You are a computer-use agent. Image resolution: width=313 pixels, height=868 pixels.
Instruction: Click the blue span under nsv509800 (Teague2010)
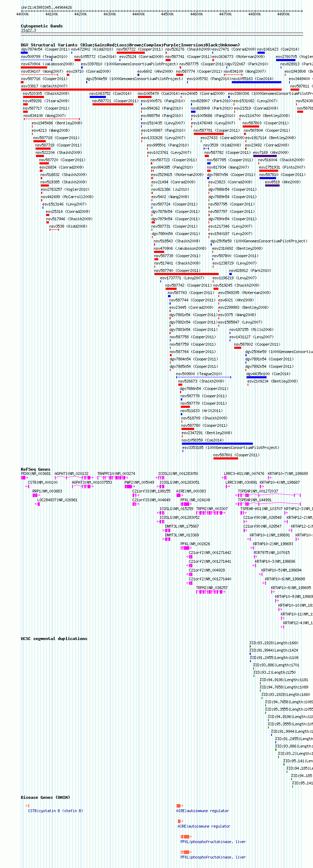coord(204,377)
